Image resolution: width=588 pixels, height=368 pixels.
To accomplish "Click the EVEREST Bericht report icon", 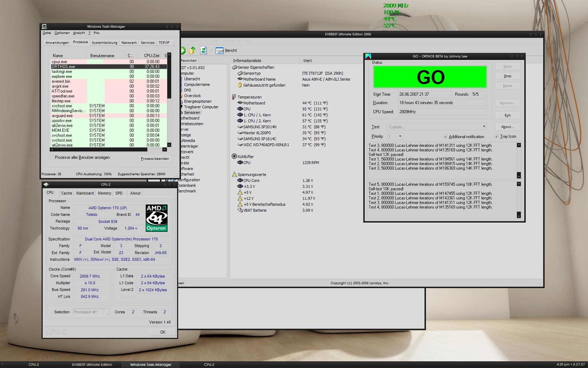I will 219,50.
